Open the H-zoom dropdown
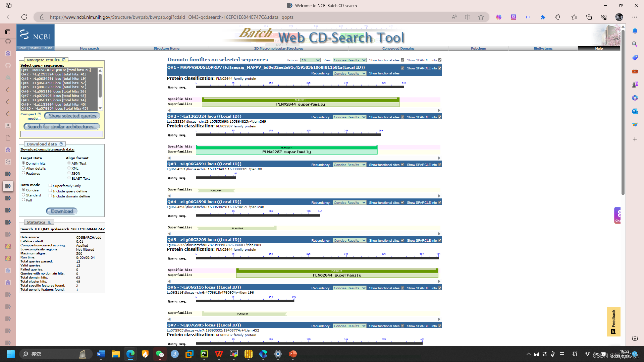Viewport: 644px width, 362px height. tap(310, 60)
